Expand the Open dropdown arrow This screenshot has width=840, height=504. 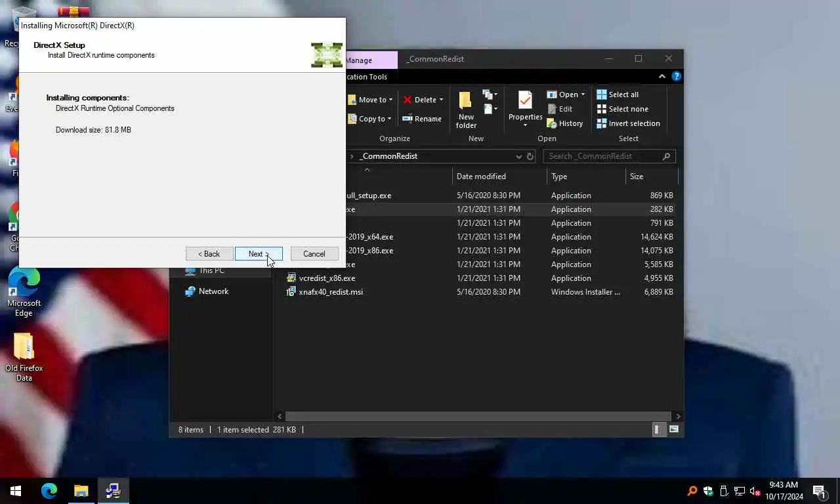583,94
